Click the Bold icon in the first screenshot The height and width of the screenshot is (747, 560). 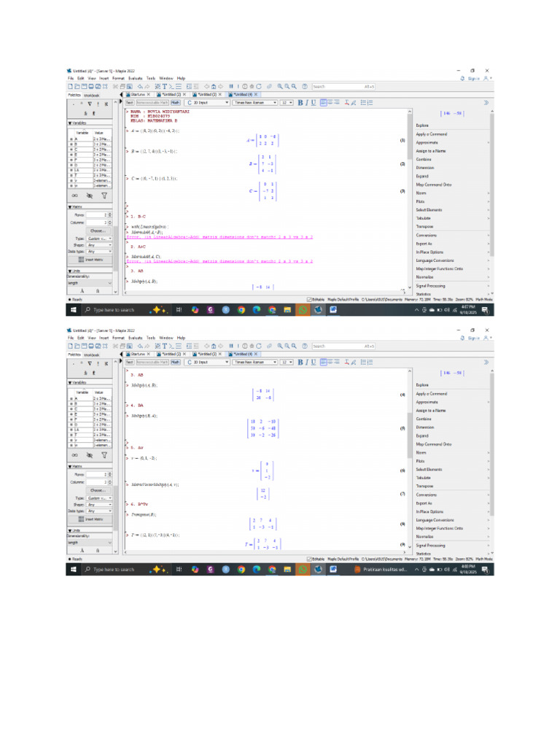[x=300, y=102]
